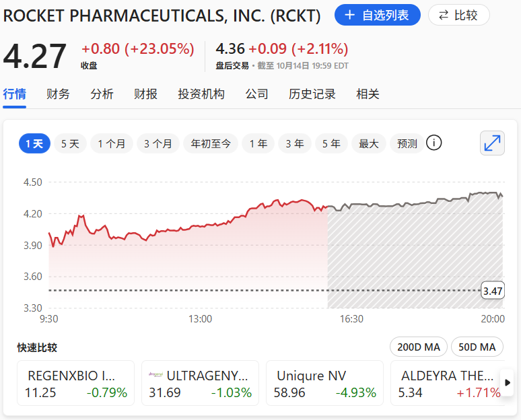Switch chart to 5 天 range
The image size is (521, 420).
pos(70,143)
